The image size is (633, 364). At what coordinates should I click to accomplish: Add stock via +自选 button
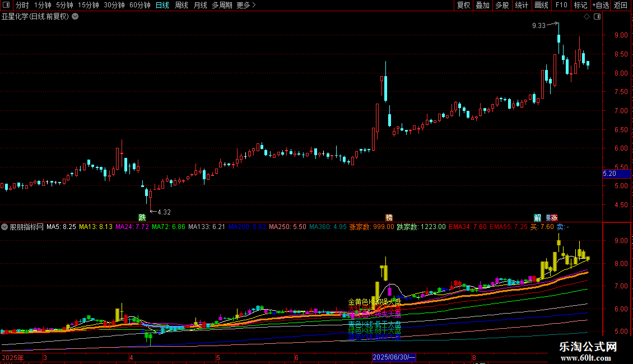pyautogui.click(x=601, y=5)
